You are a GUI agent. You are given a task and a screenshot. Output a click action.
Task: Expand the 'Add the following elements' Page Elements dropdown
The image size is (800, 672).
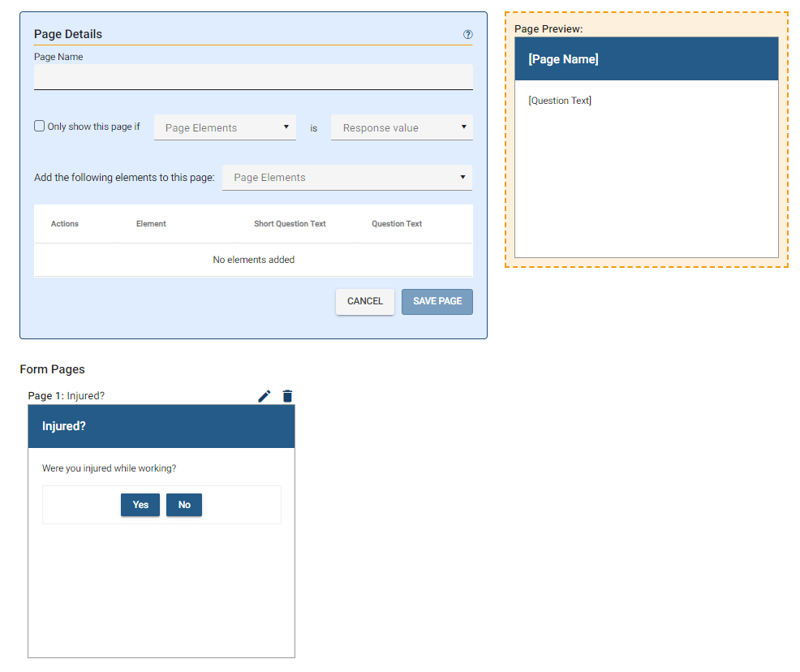[347, 178]
